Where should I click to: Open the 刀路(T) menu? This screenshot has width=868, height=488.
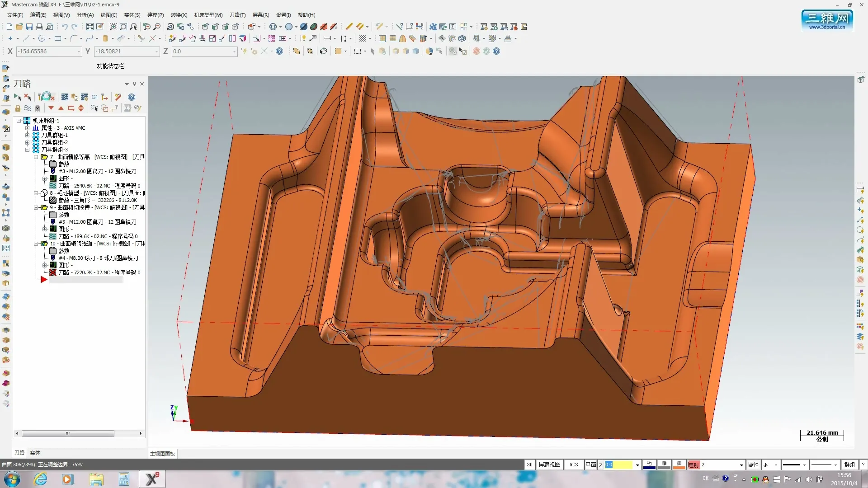(237, 15)
